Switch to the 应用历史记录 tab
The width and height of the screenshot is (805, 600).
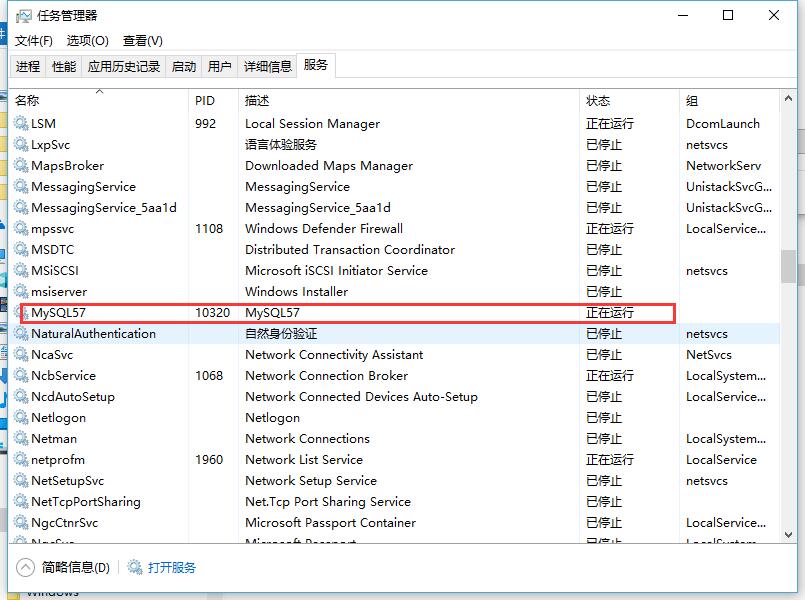pyautogui.click(x=124, y=66)
